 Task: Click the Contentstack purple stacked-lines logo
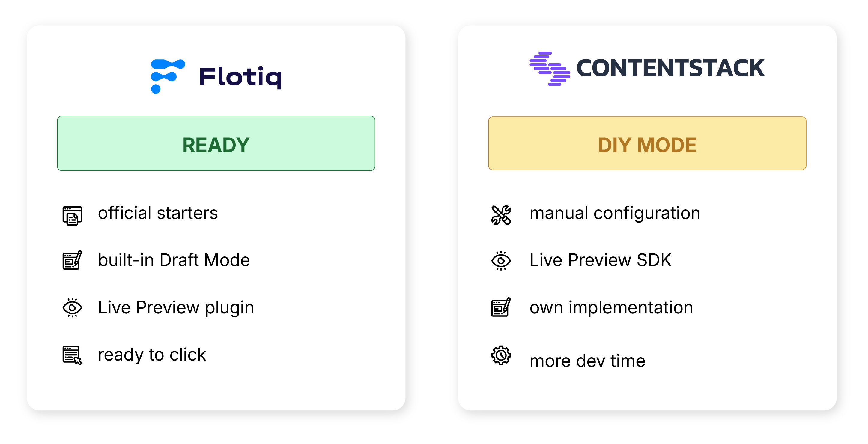click(550, 69)
